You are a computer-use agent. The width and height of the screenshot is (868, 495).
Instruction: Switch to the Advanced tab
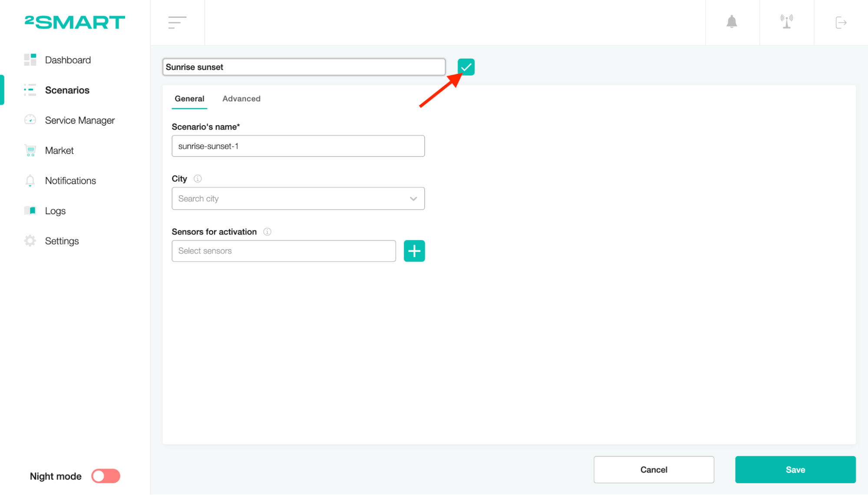241,99
